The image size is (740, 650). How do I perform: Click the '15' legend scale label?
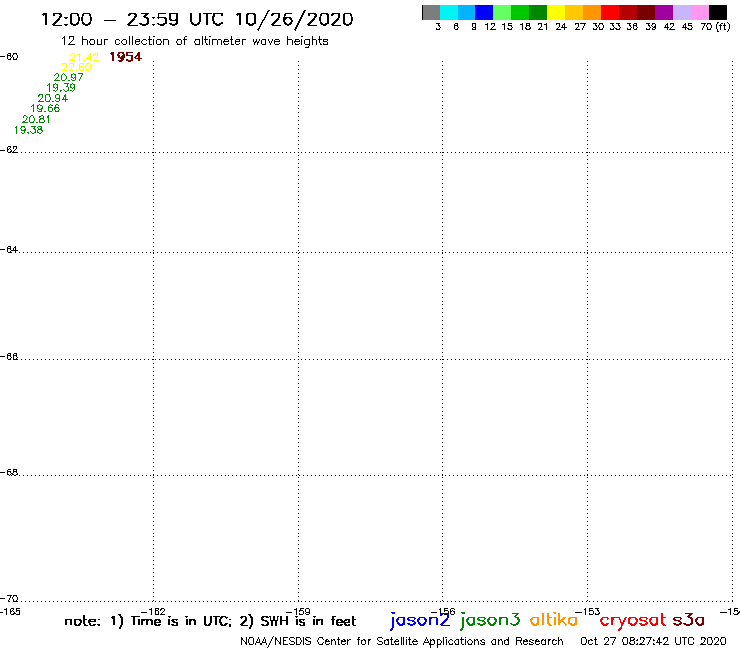click(507, 27)
